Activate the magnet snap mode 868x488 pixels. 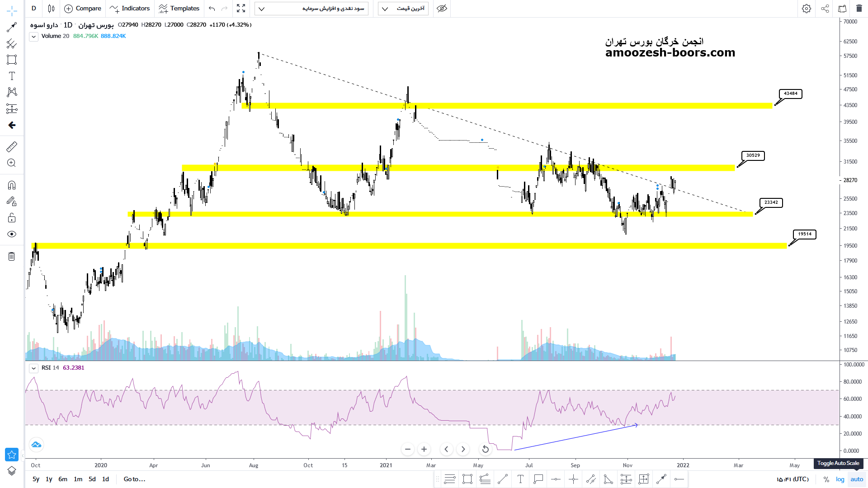click(12, 185)
